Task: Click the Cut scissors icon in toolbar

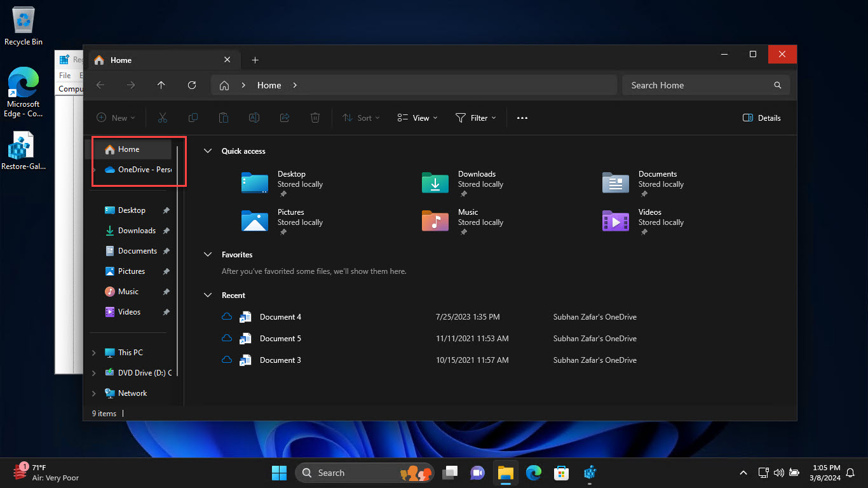Action: [x=162, y=118]
